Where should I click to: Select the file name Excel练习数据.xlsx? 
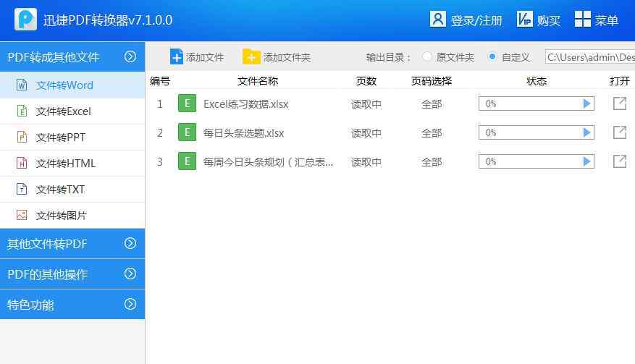click(x=246, y=104)
